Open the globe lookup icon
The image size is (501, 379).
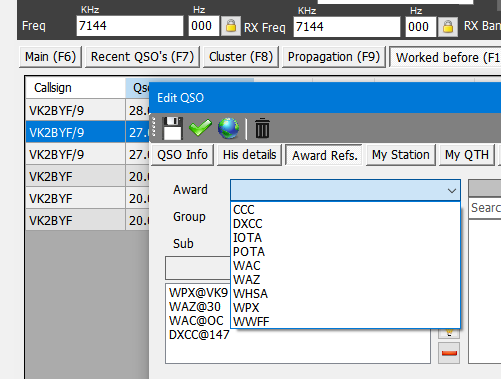(x=228, y=128)
